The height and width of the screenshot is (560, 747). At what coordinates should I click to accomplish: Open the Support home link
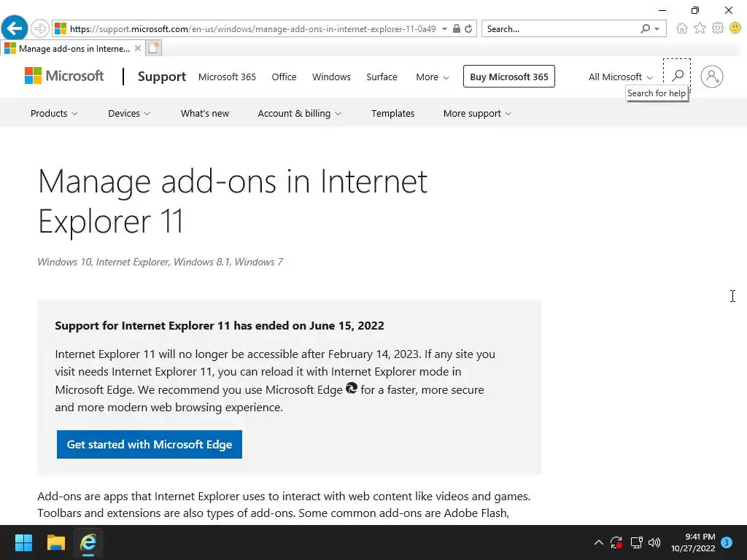[161, 77]
